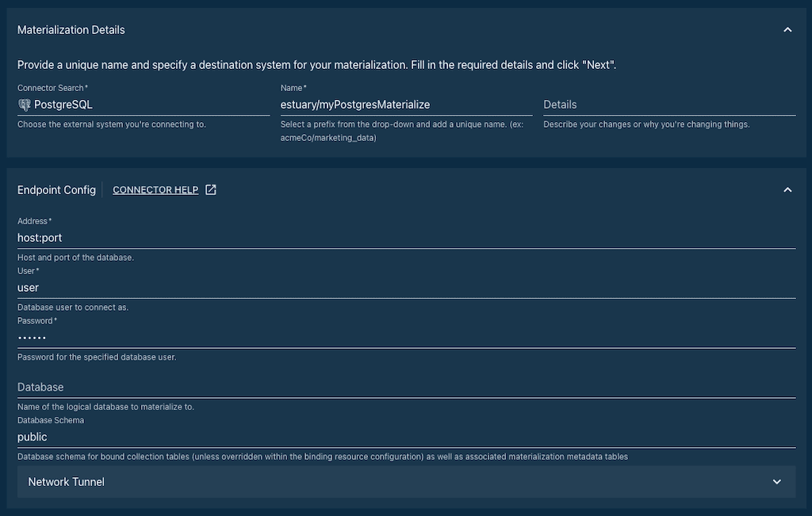Click the Endpoint Config section title

[x=56, y=189]
